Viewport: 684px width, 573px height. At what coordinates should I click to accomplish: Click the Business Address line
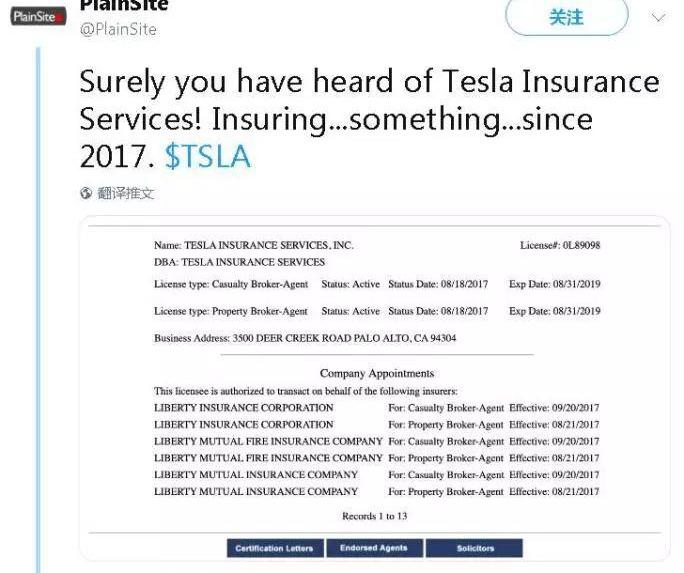click(305, 338)
